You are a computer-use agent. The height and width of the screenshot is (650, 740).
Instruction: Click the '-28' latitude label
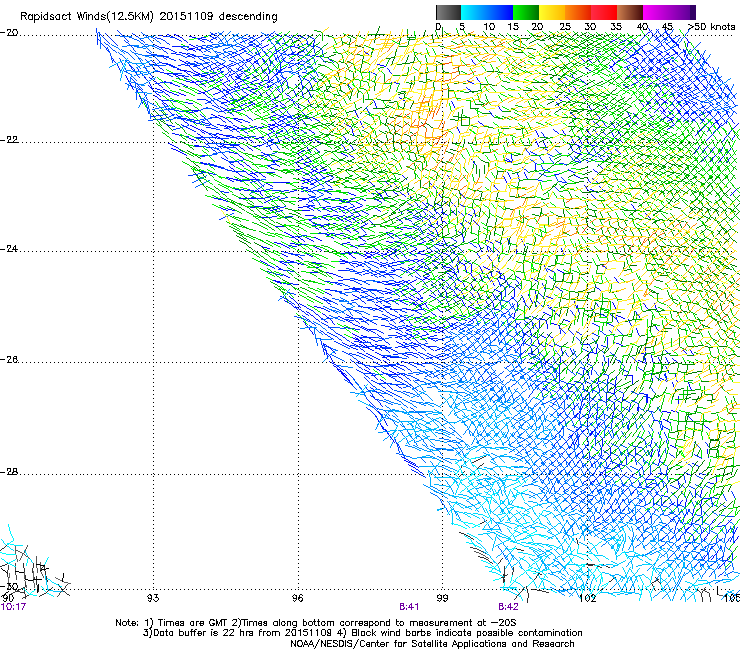click(9, 472)
